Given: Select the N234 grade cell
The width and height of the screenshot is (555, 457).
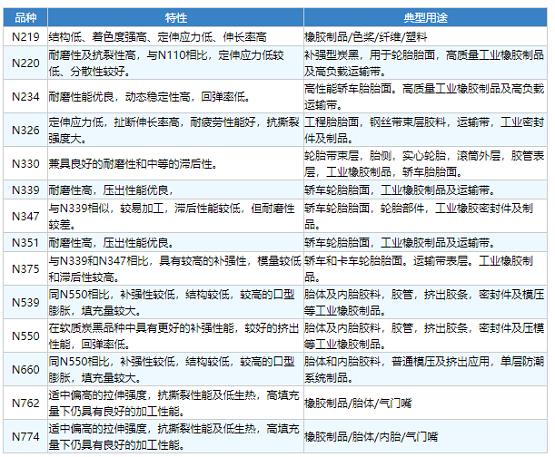Looking at the screenshot, I should [x=25, y=97].
